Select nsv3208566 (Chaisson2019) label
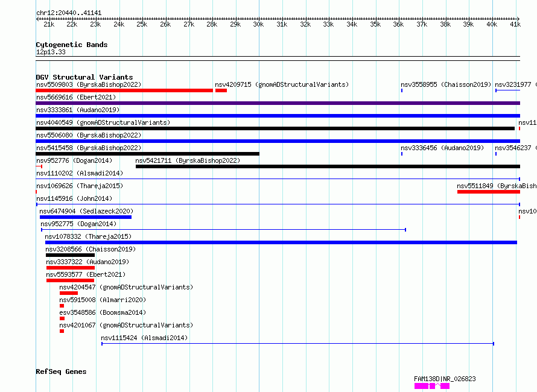Image resolution: width=537 pixels, height=392 pixels. (91, 249)
